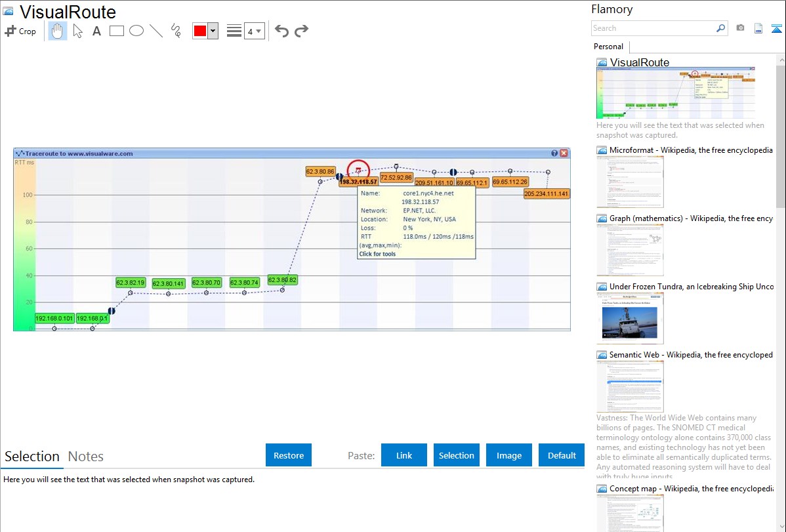The image size is (786, 532).
Task: Pick the ellipse drawing tool
Action: (x=136, y=31)
